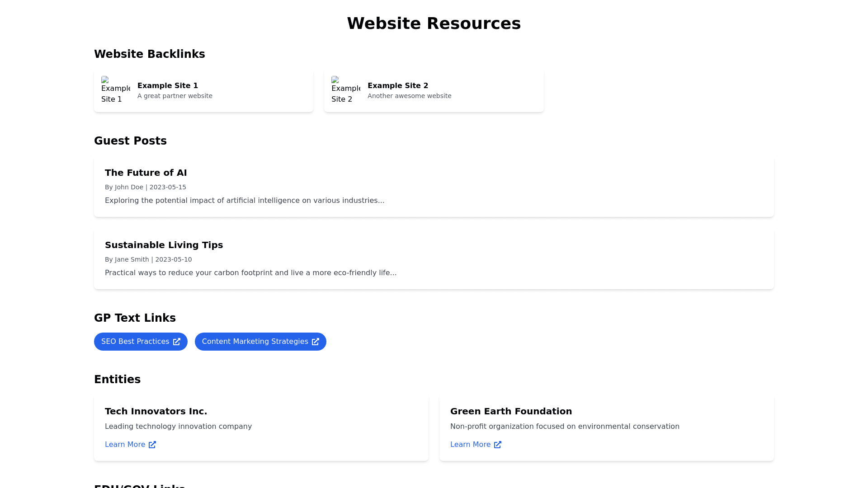Open the Sustainable Living Tips guest post
The height and width of the screenshot is (488, 868).
click(164, 245)
